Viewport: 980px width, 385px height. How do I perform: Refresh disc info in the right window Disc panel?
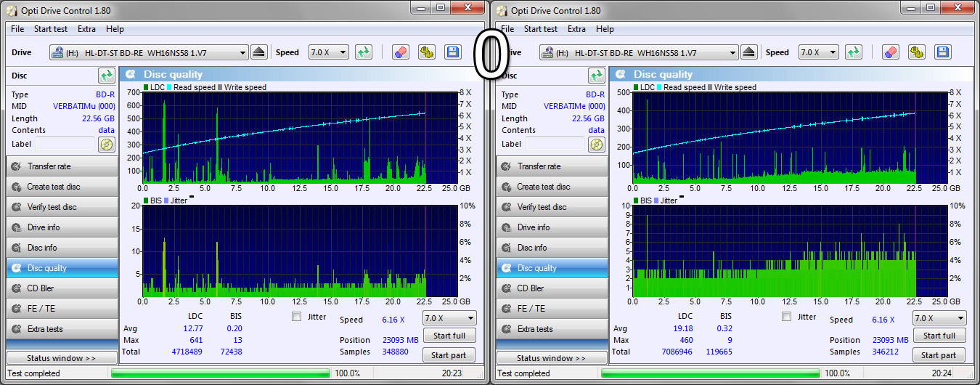pos(597,76)
